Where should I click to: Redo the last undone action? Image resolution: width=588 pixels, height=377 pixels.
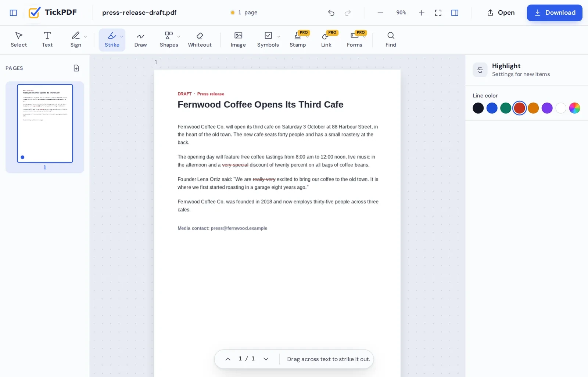click(348, 13)
